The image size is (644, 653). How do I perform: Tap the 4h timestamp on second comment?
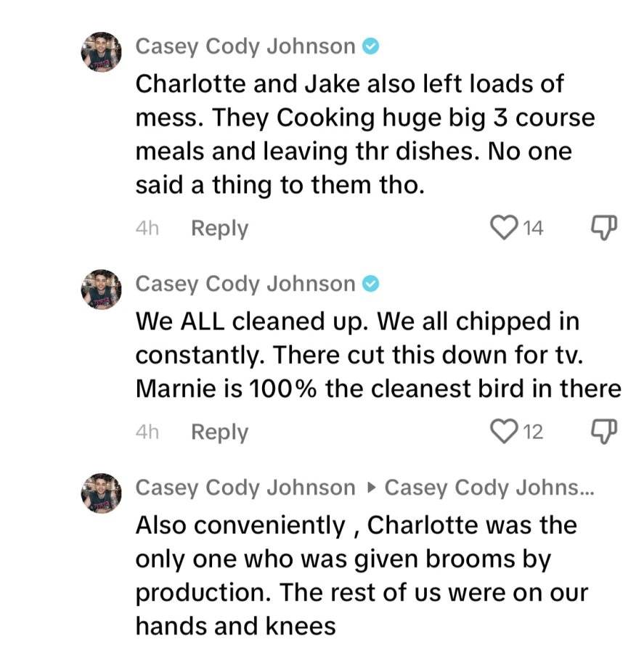[x=147, y=432]
